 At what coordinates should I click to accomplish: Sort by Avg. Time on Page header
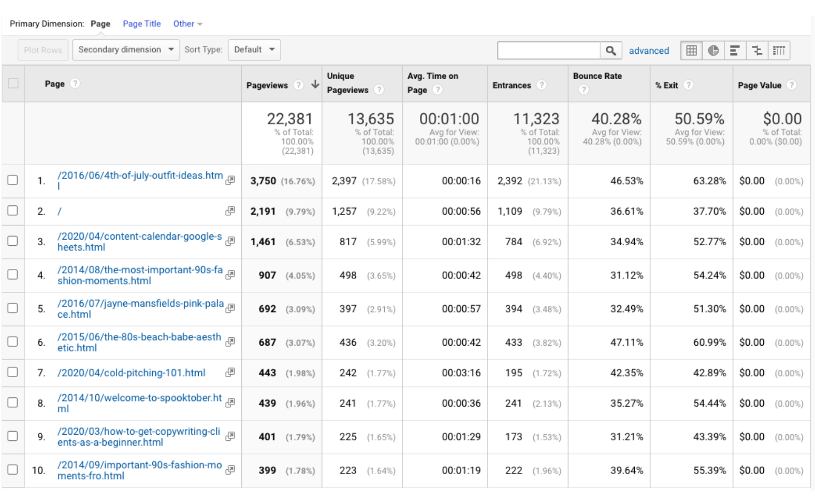[x=432, y=83]
